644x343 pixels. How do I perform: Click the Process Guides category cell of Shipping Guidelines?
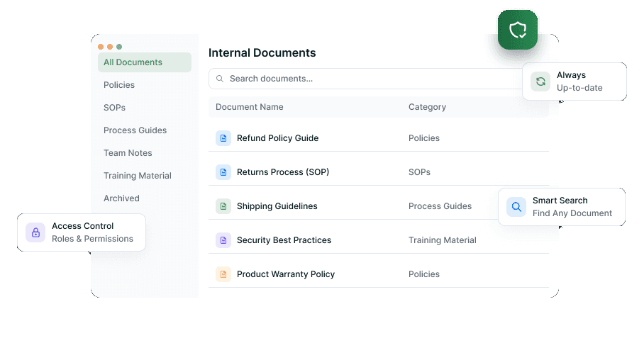[x=440, y=206]
